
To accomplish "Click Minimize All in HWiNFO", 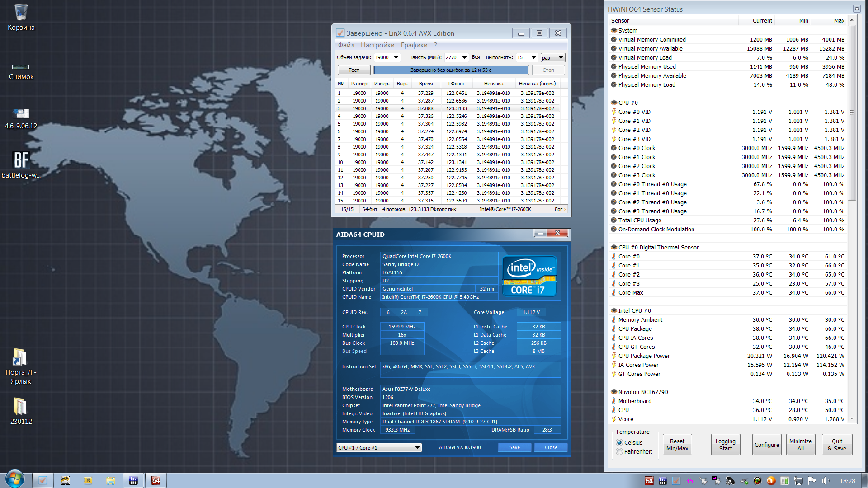I will [800, 445].
